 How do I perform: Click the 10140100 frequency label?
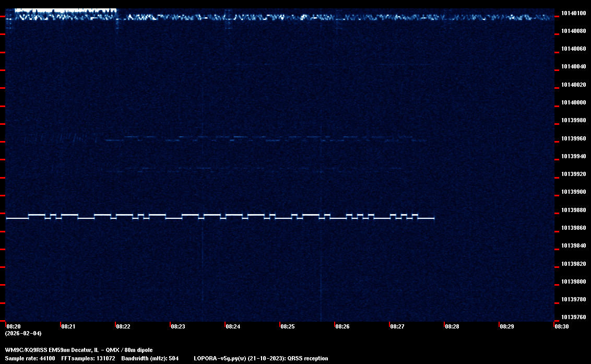(x=573, y=13)
